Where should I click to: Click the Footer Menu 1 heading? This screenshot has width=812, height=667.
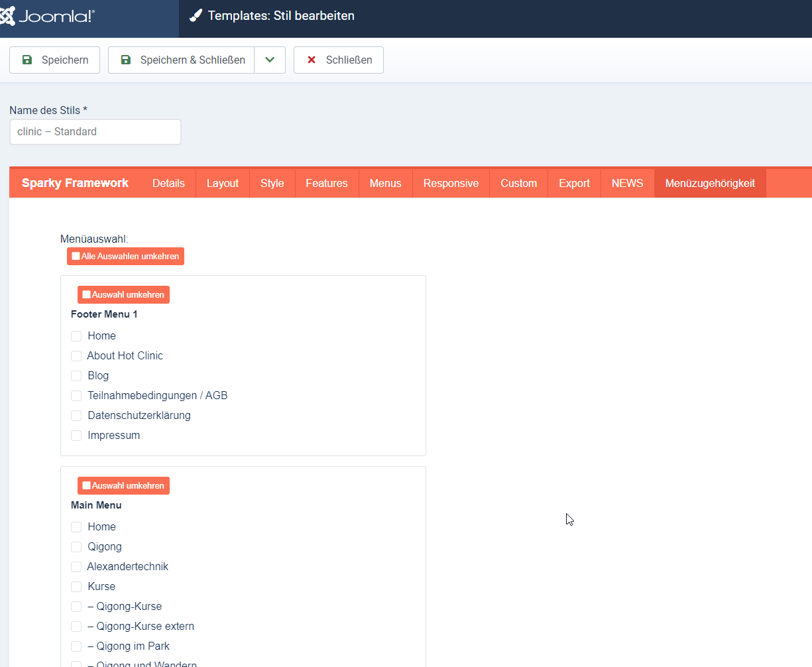click(104, 314)
